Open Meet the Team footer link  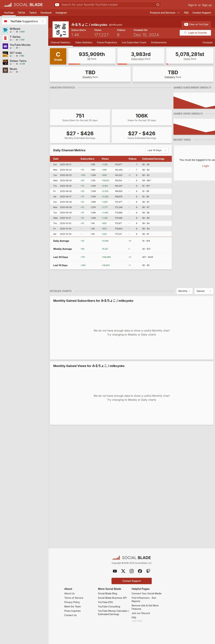[x=73, y=607]
